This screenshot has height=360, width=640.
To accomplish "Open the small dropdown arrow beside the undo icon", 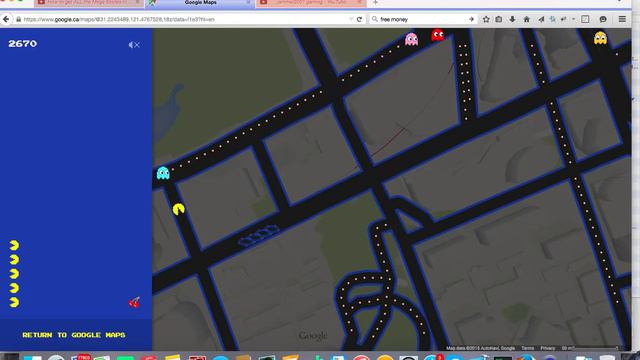I will [x=573, y=19].
